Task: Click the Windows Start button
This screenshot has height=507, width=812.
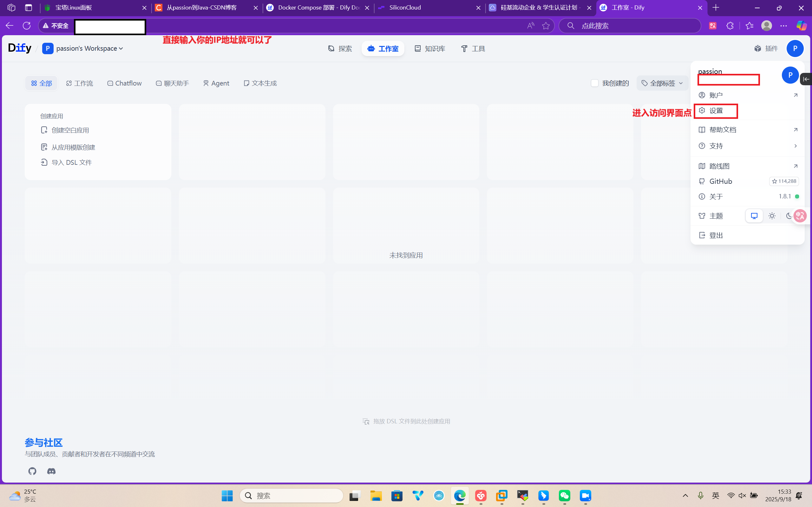Action: click(x=227, y=496)
